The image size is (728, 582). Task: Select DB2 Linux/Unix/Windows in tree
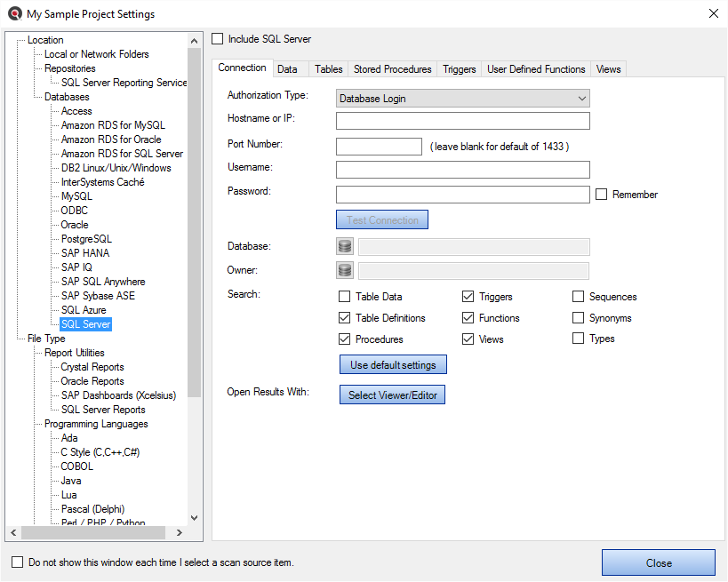pos(116,168)
